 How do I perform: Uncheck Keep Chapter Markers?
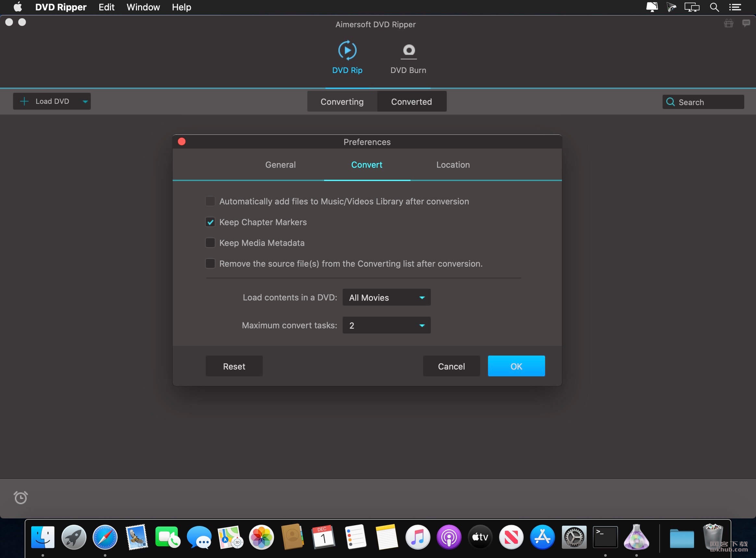coord(210,222)
